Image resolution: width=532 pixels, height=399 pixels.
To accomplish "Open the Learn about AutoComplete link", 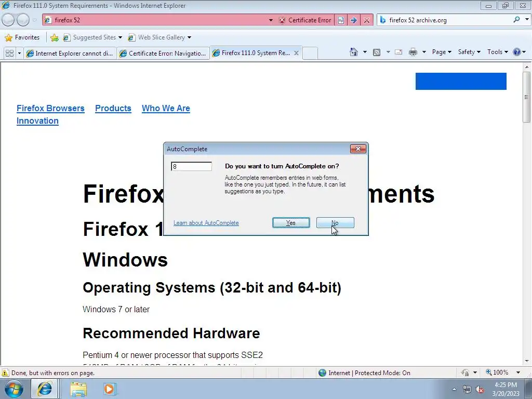I will tap(206, 223).
